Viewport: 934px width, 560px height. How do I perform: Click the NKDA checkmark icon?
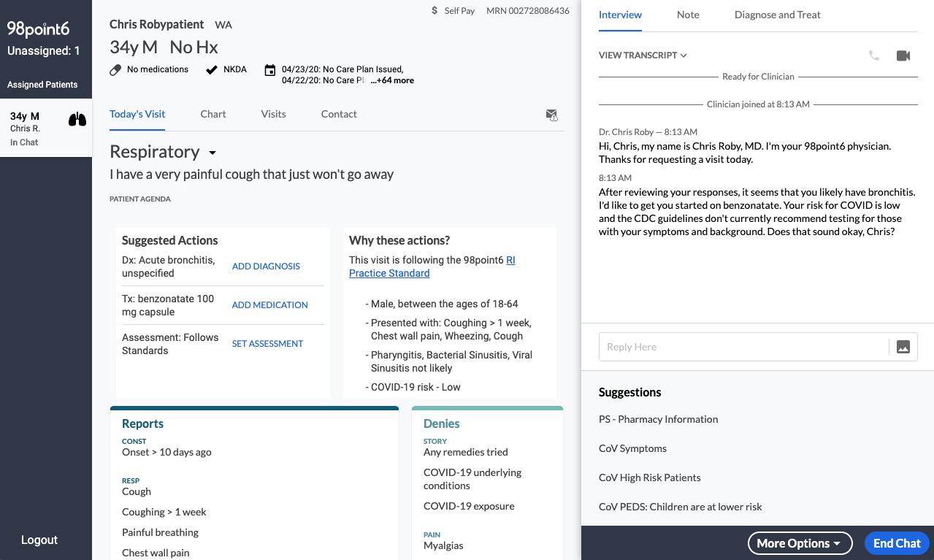(212, 70)
